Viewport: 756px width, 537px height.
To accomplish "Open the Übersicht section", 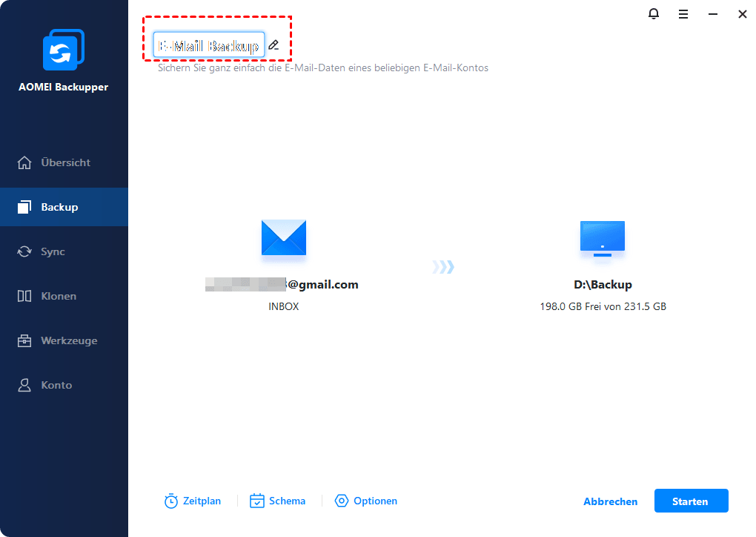I will 64,162.
